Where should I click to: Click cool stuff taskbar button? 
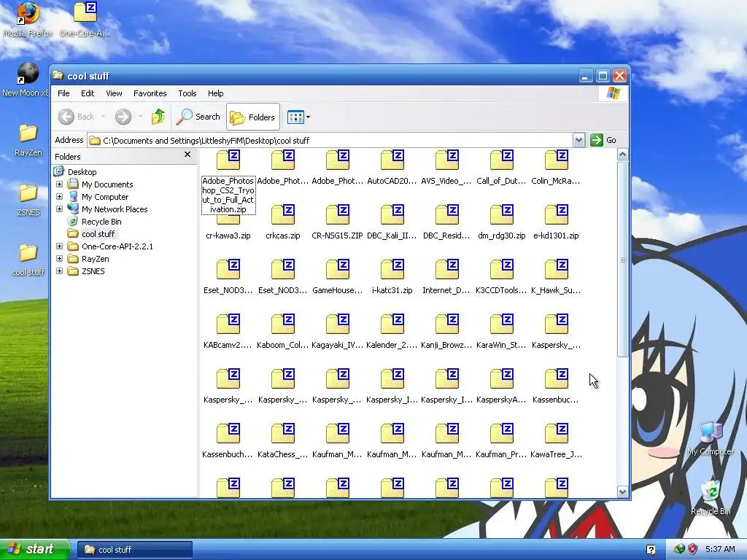pos(135,550)
